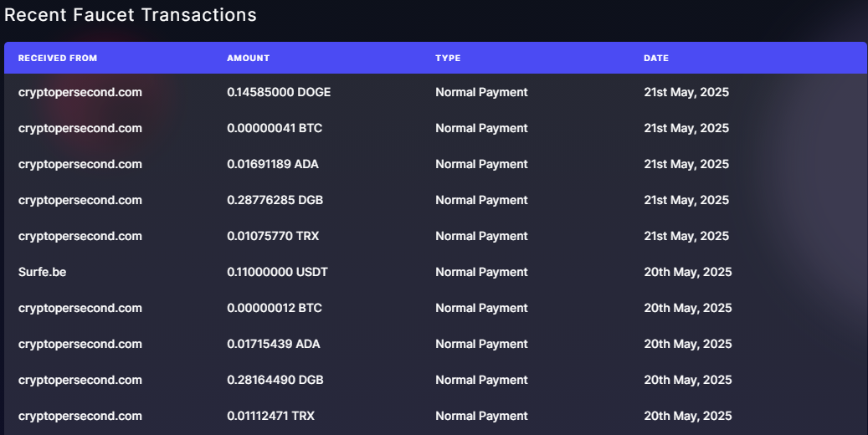Click the Type column header
Viewport: 868px width, 435px height.
point(448,59)
